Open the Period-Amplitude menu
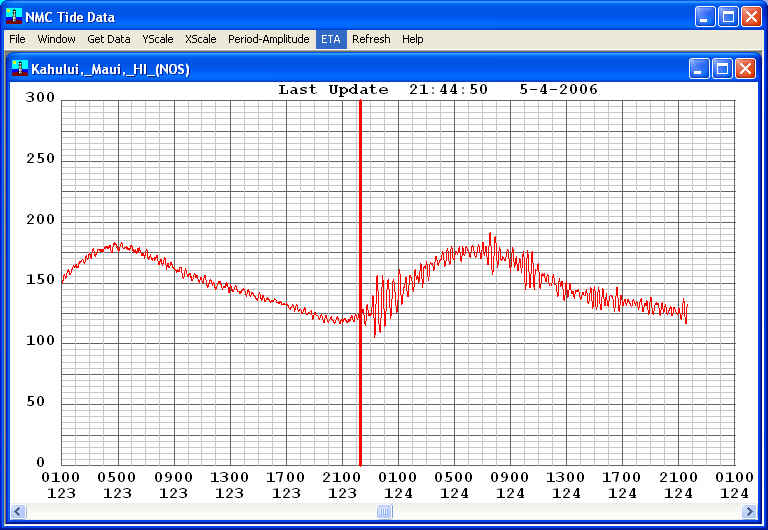This screenshot has height=530, width=768. 268,39
